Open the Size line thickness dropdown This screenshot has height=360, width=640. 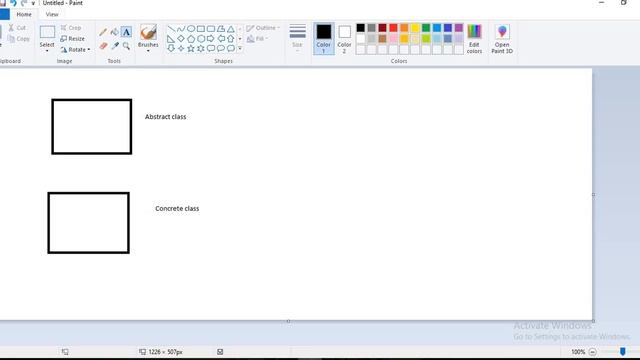point(298,38)
